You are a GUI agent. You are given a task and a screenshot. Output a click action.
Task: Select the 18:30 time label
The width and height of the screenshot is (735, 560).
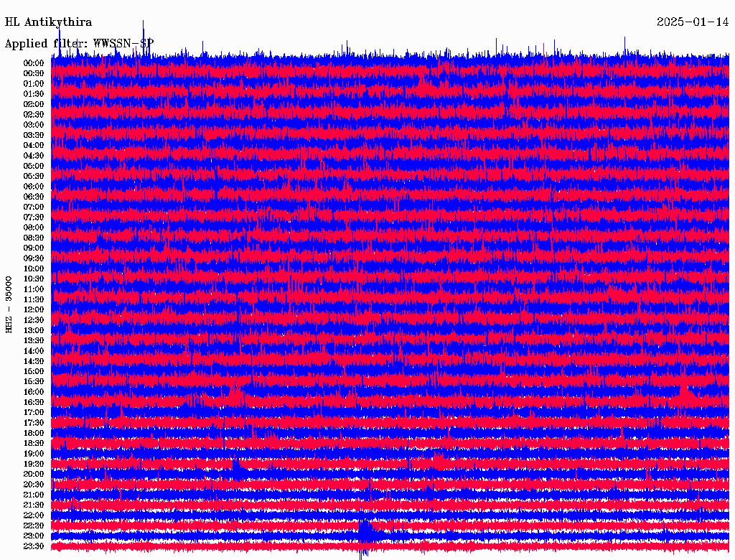point(34,444)
